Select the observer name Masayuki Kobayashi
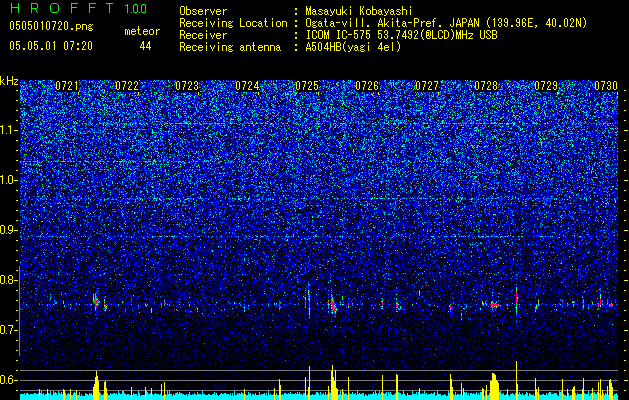629x400 pixels. [x=358, y=11]
